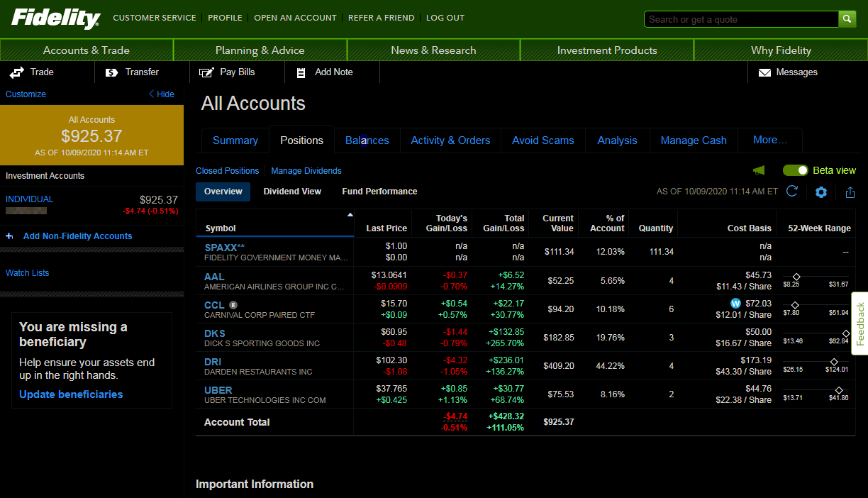Open Manage Cash tab
Viewport: 868px width, 498px height.
coord(694,140)
